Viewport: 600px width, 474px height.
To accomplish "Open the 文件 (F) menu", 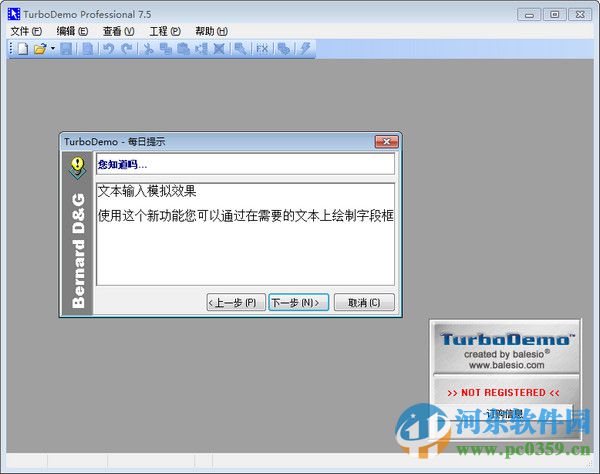I will tap(26, 31).
